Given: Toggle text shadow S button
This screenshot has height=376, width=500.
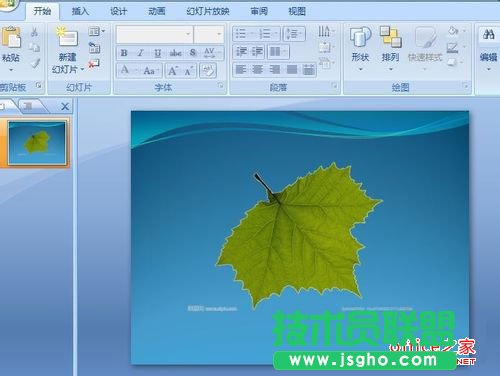Looking at the screenshot, I should (x=193, y=53).
